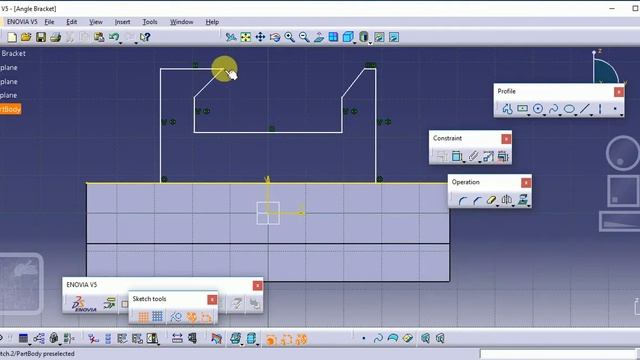Click the Rotate view icon
The height and width of the screenshot is (360, 640).
tap(275, 38)
